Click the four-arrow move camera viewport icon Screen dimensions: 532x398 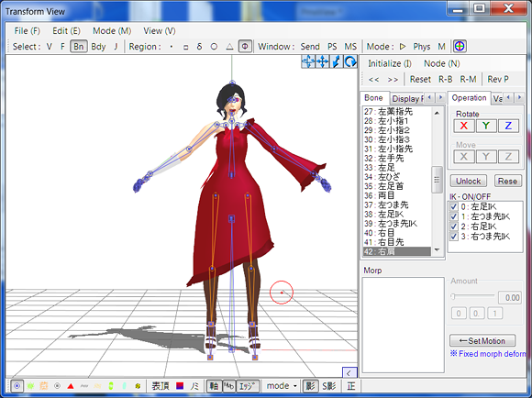click(322, 61)
